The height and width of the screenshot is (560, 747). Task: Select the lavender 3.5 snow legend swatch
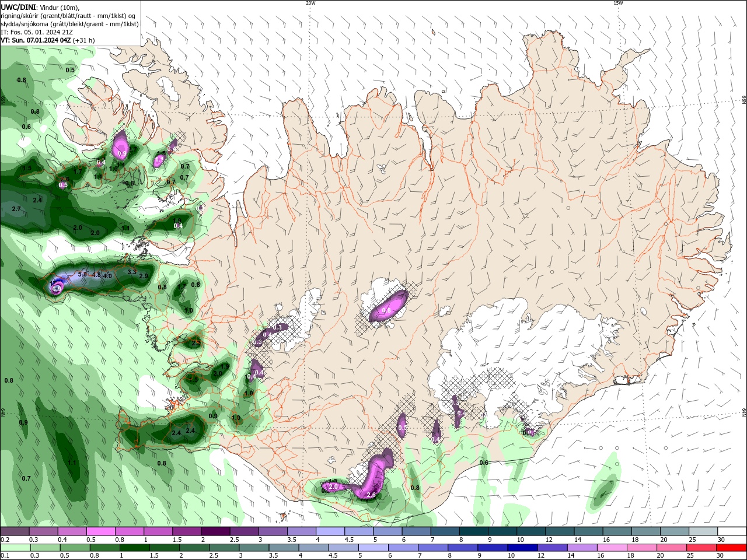[x=301, y=531]
